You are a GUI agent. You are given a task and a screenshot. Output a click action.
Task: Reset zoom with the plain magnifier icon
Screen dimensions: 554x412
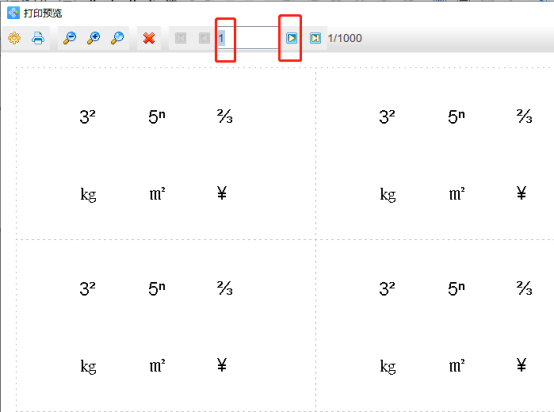(118, 38)
